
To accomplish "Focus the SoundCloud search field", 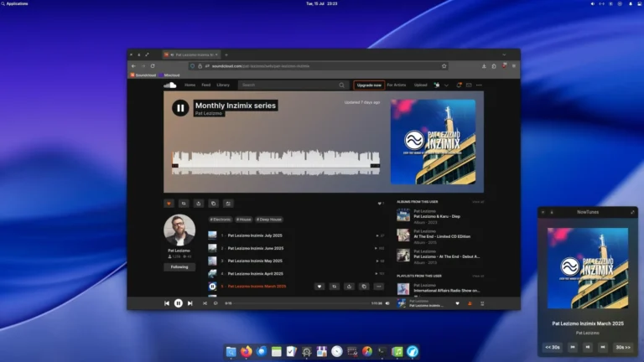I will [x=293, y=85].
